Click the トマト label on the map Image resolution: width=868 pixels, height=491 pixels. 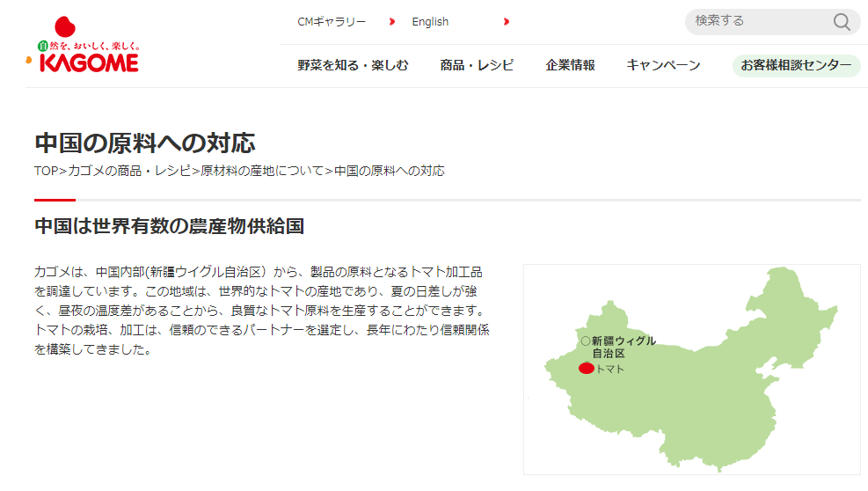pyautogui.click(x=610, y=369)
